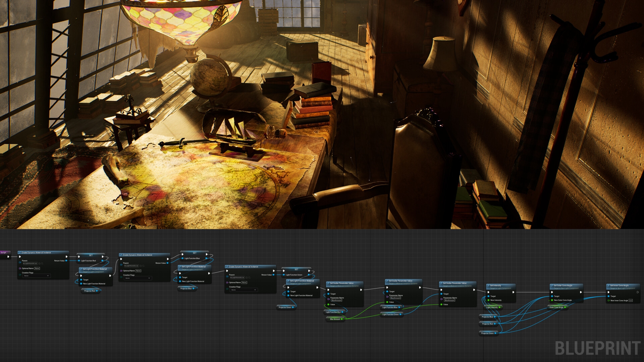Click BlurAmount Parameter Name field in first Set Scalar node
The width and height of the screenshot is (644, 362).
(336, 300)
